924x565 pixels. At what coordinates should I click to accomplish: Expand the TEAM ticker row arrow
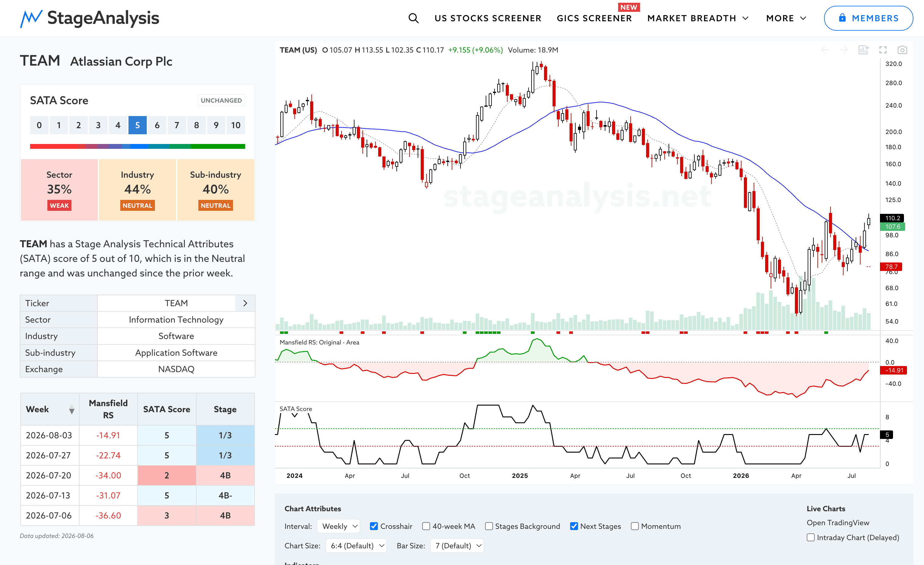point(245,303)
